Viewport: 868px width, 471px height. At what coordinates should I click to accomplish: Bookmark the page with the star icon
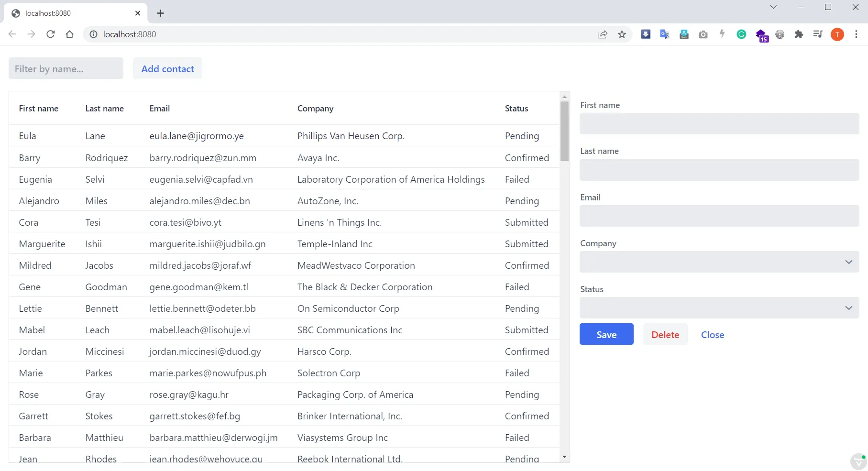[622, 34]
